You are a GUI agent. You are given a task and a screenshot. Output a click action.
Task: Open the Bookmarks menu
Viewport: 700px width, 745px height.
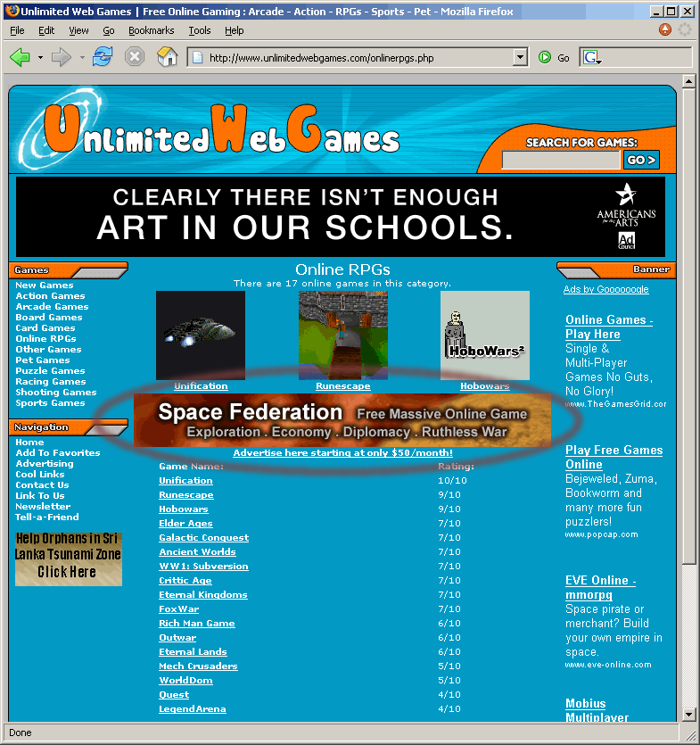click(151, 30)
